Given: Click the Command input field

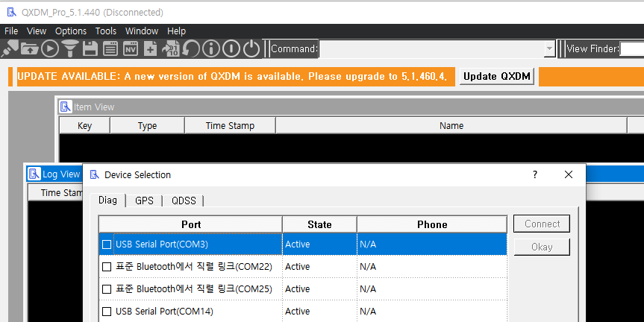Looking at the screenshot, I should [431, 48].
